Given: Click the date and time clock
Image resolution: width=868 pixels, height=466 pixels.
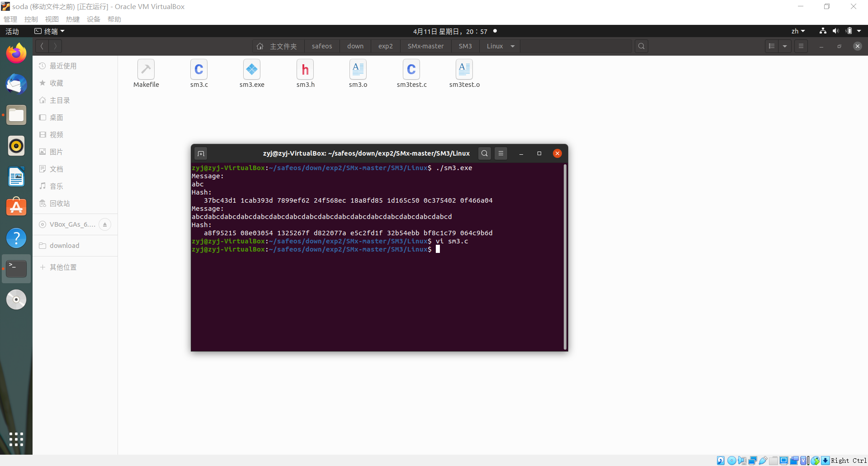Looking at the screenshot, I should tap(450, 31).
